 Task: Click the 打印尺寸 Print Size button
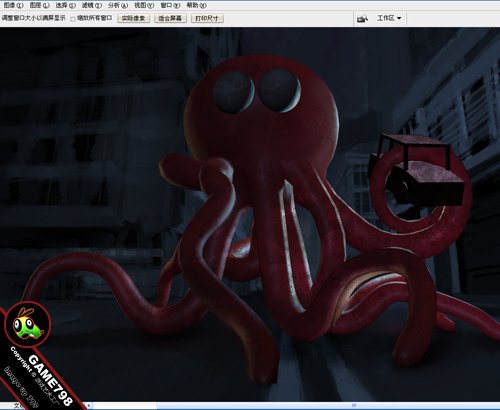(207, 18)
